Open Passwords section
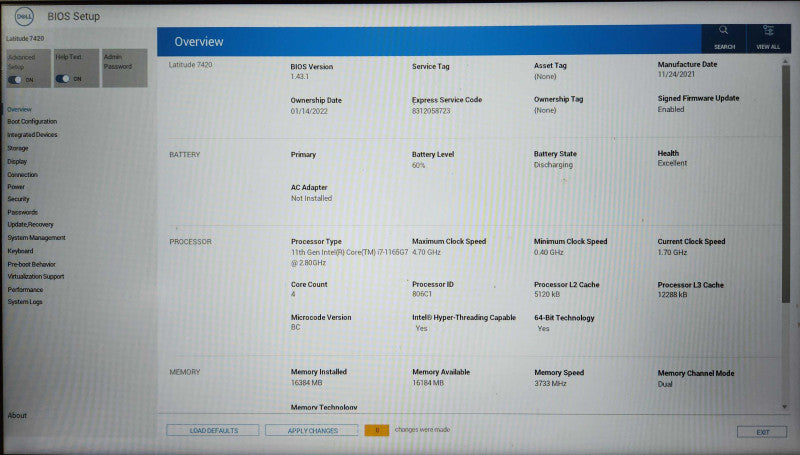800x455 pixels. 22,212
